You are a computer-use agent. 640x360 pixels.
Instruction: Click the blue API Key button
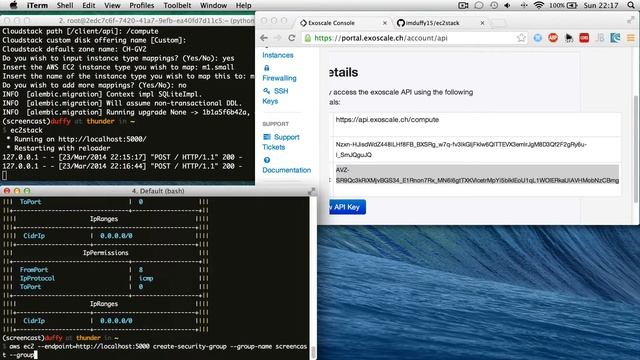[x=346, y=207]
